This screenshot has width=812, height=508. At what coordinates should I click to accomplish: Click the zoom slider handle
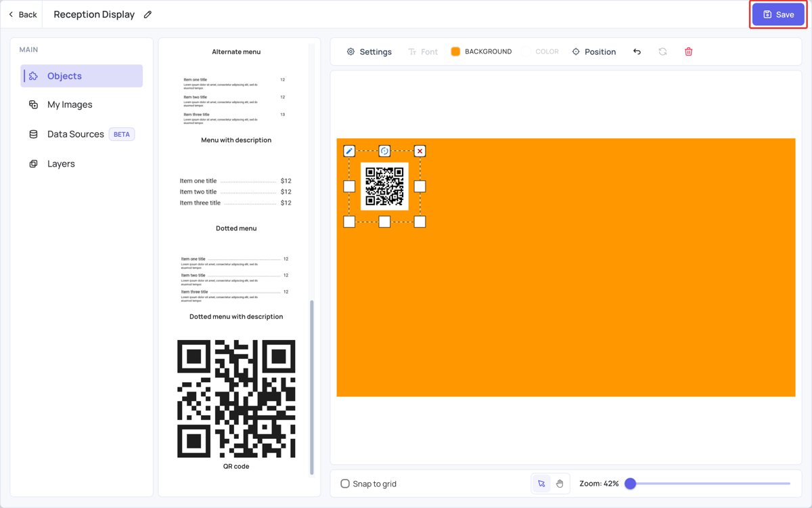tap(631, 484)
